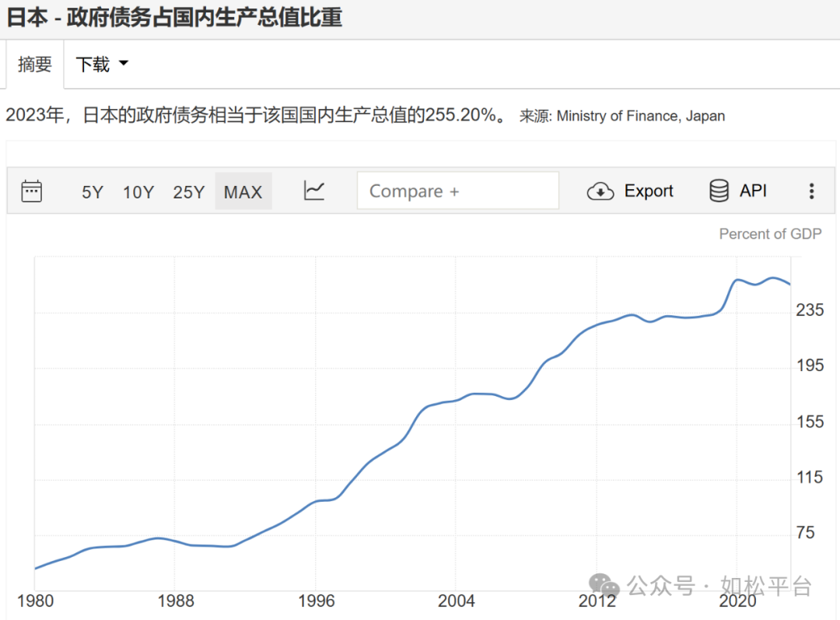This screenshot has height=620, width=840.
Task: Click the Ministry of Finance, Japan source
Action: click(x=640, y=116)
